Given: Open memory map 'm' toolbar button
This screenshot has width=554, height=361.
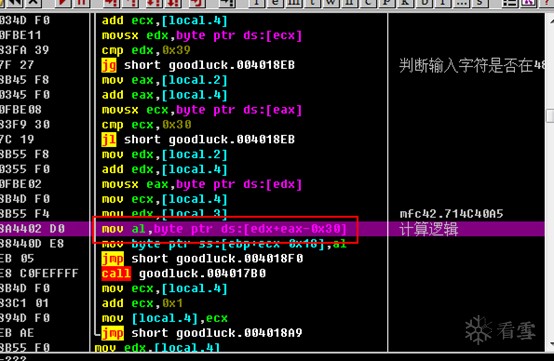Looking at the screenshot, I should pos(294,3).
